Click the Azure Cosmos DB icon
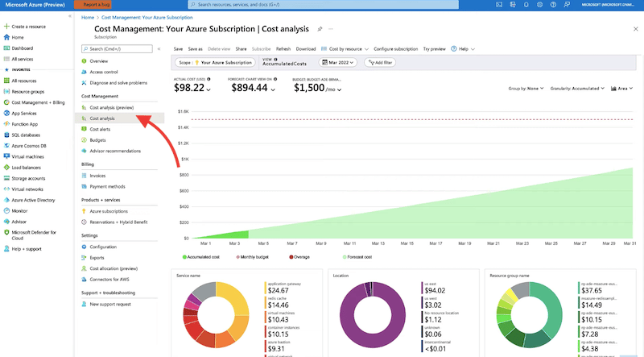The image size is (644, 357). pos(6,146)
